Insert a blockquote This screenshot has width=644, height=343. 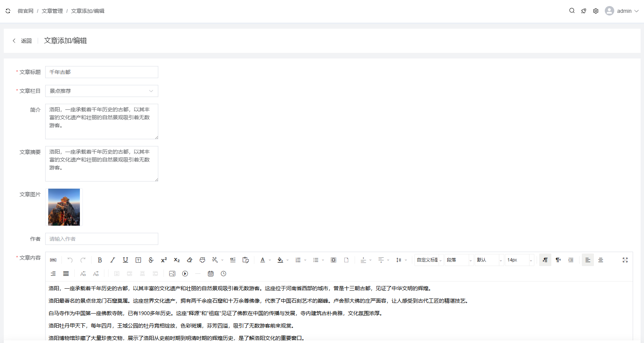coord(233,260)
